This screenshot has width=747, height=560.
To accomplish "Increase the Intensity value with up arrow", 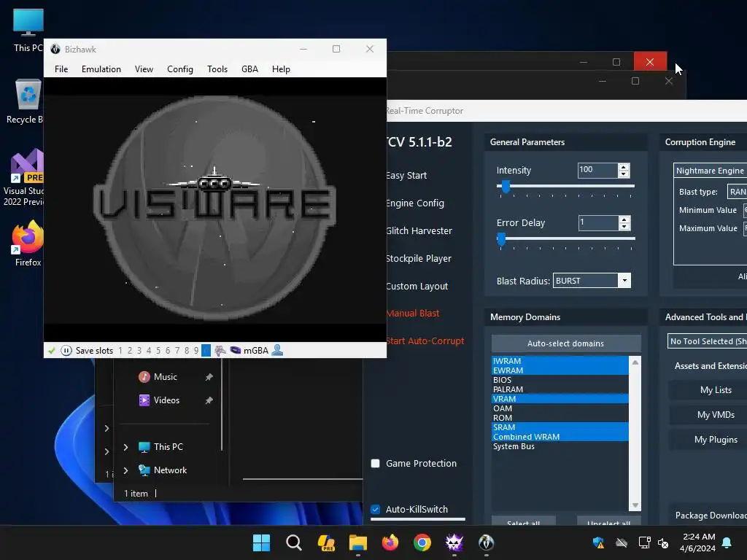I will click(x=624, y=167).
